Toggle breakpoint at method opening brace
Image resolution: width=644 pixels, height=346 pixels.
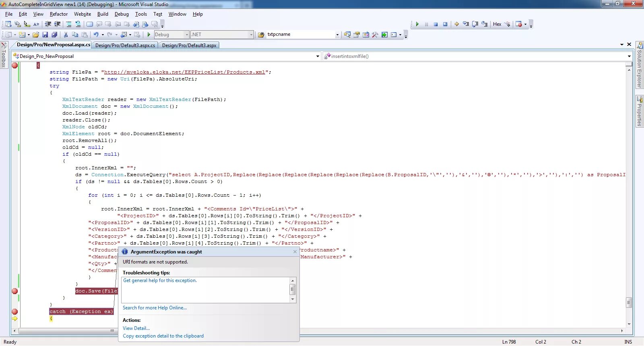click(x=15, y=66)
